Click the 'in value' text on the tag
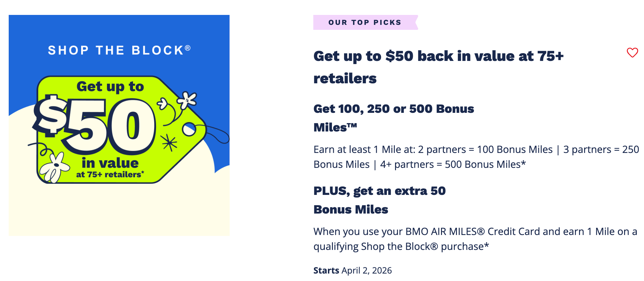The image size is (644, 281). click(x=110, y=163)
